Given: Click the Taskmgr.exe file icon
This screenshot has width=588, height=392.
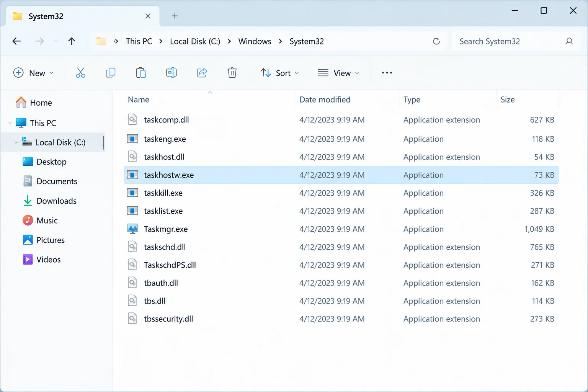Looking at the screenshot, I should [x=132, y=229].
